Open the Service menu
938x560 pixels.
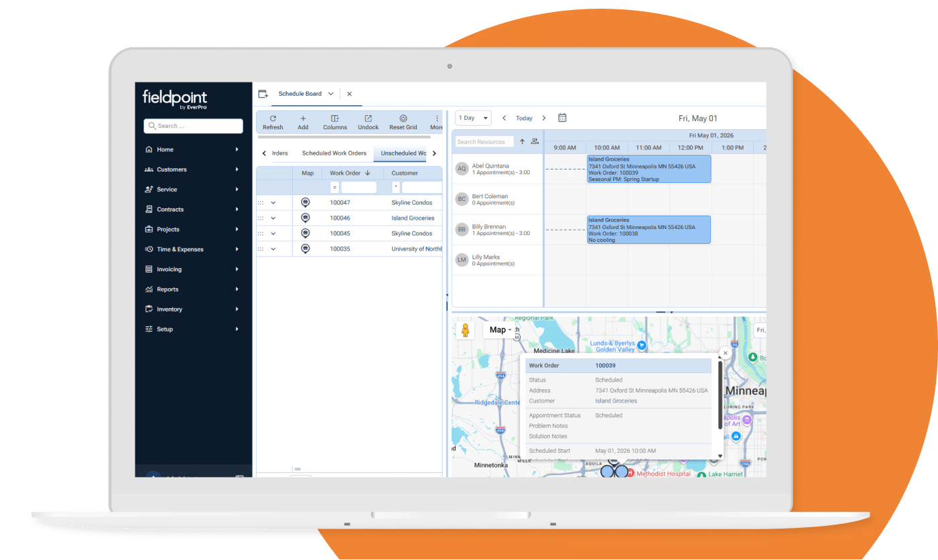pyautogui.click(x=193, y=190)
